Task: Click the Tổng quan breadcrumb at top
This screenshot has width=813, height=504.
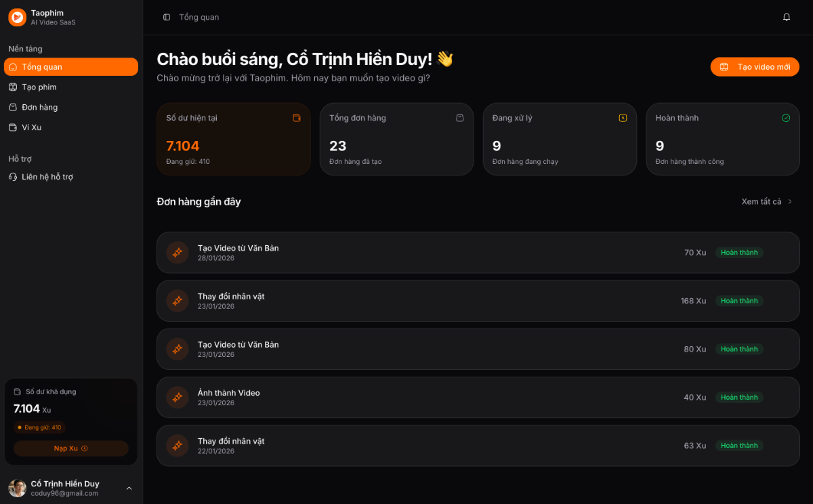Action: [200, 16]
